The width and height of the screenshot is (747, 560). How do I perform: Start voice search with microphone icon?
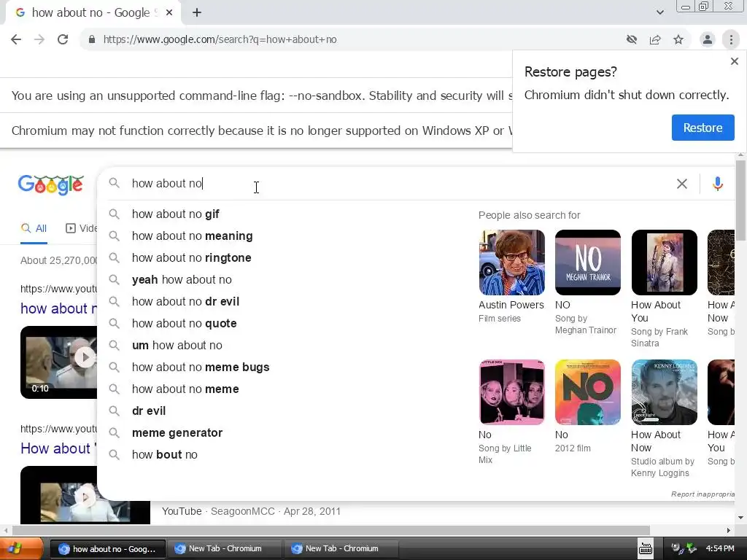click(718, 183)
